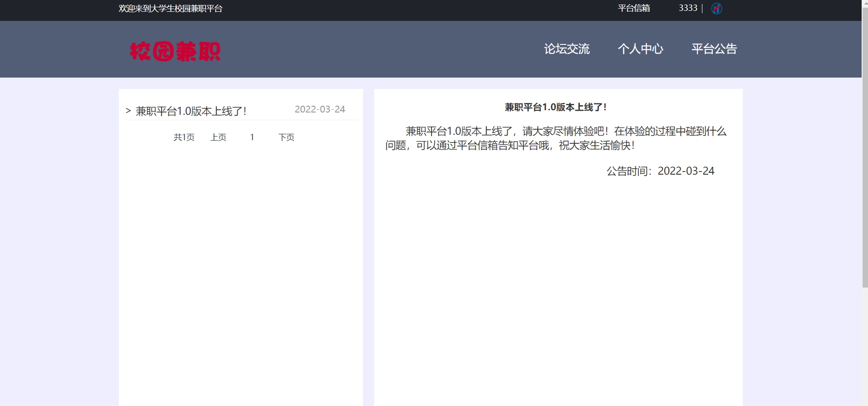Select the 兼职平台1.0版本上线了 list entry
The height and width of the screenshot is (406, 868).
191,111
